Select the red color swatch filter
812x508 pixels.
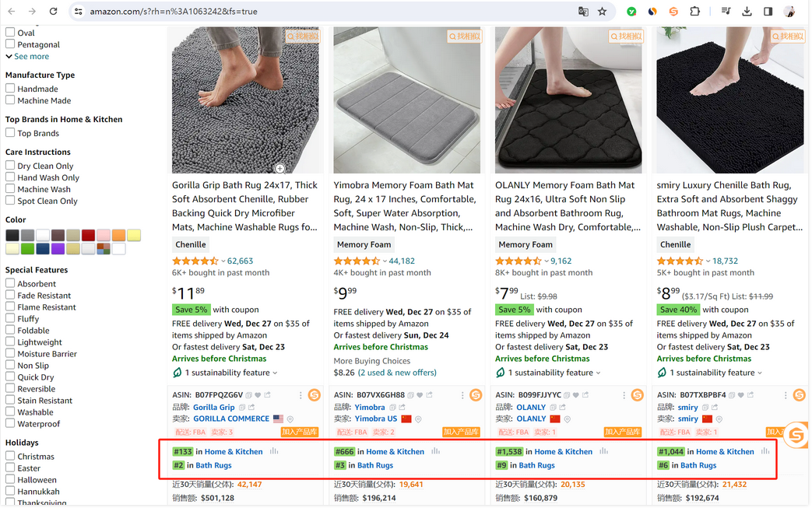click(89, 235)
